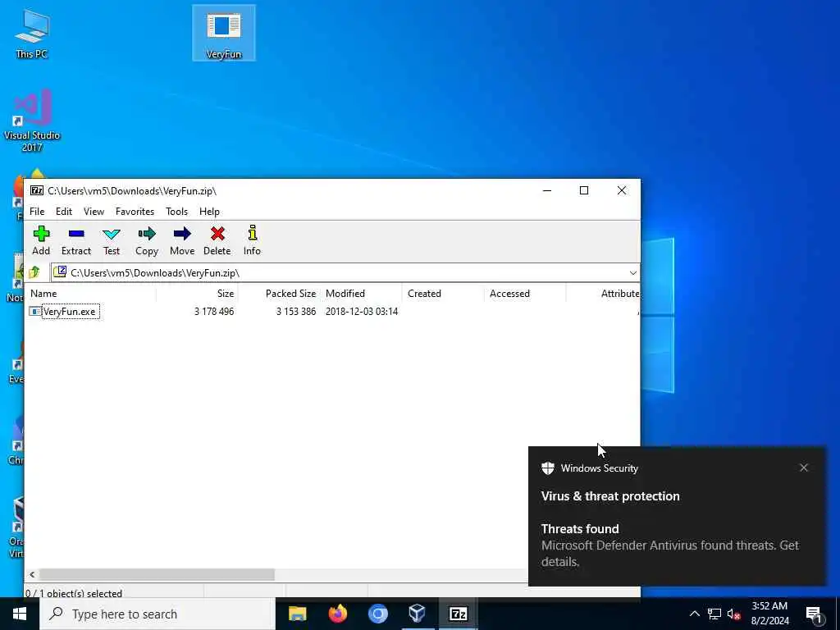Expand the address path dropdown

(x=632, y=272)
